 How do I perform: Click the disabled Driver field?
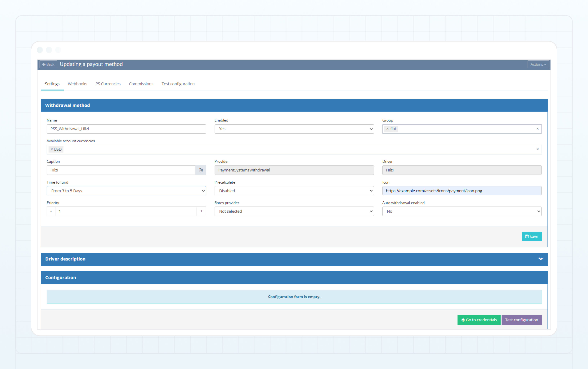(462, 170)
